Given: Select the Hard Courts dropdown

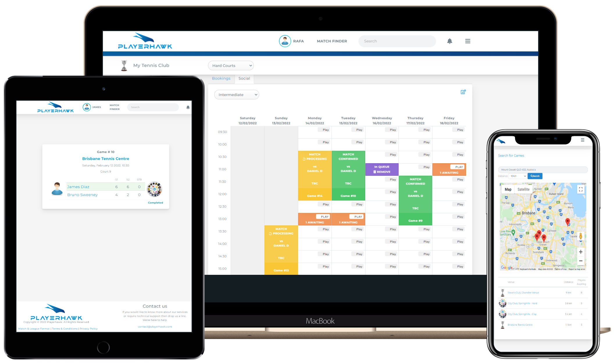Looking at the screenshot, I should pyautogui.click(x=231, y=65).
